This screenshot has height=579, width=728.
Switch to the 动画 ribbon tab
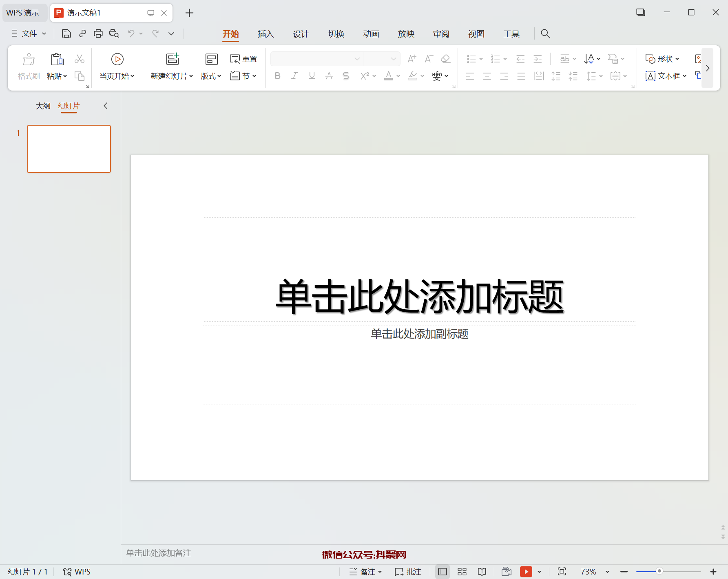[371, 34]
